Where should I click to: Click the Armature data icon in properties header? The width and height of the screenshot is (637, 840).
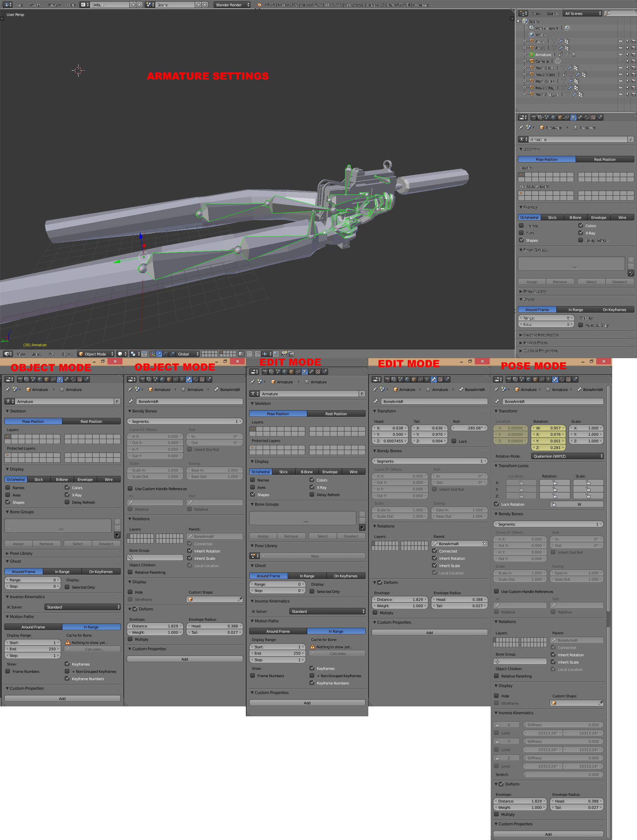[x=573, y=117]
